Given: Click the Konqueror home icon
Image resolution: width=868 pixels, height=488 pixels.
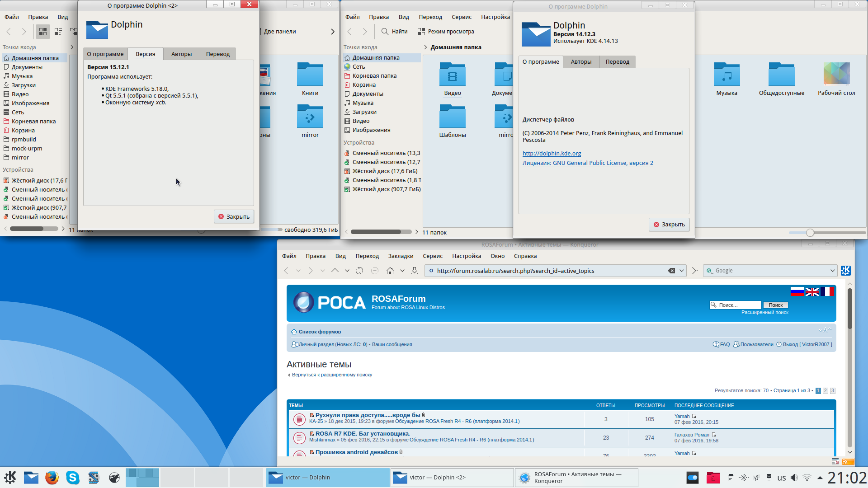Looking at the screenshot, I should [x=390, y=271].
